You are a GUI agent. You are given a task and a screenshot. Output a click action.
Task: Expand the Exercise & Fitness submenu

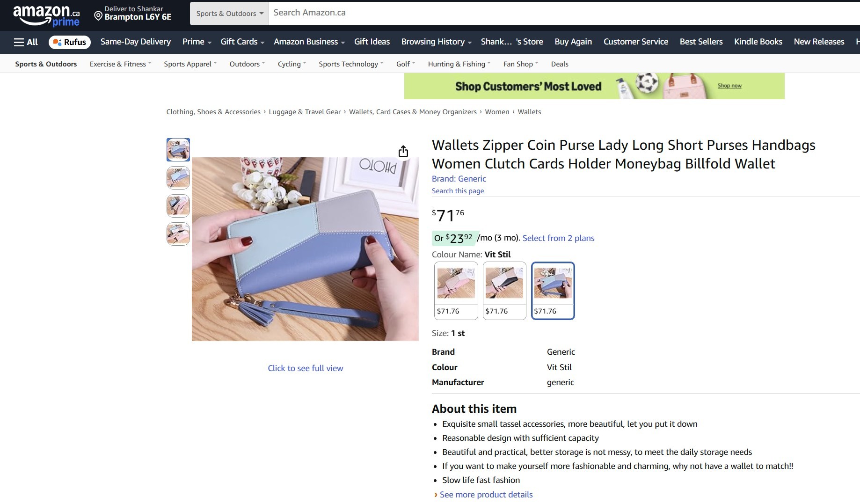[120, 64]
